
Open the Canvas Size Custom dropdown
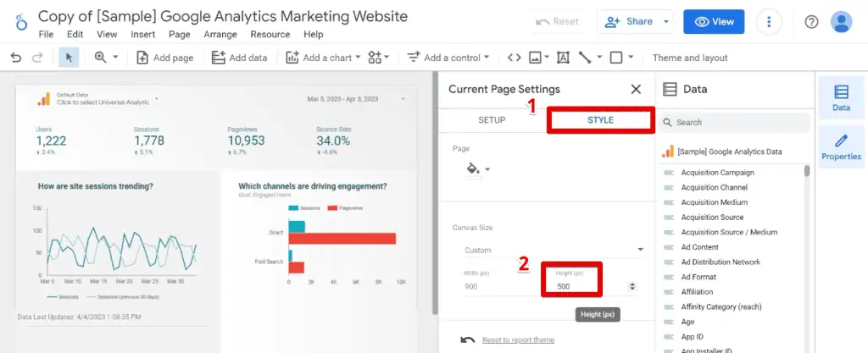(x=553, y=250)
